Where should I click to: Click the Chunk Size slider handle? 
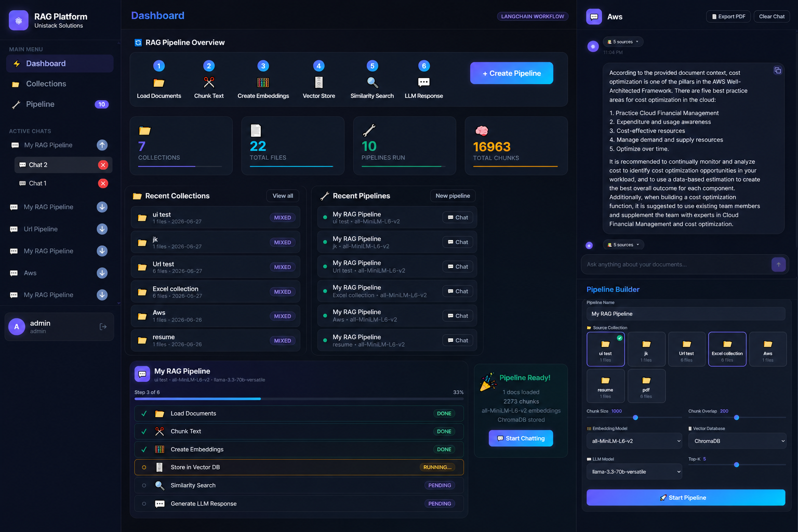pyautogui.click(x=635, y=418)
